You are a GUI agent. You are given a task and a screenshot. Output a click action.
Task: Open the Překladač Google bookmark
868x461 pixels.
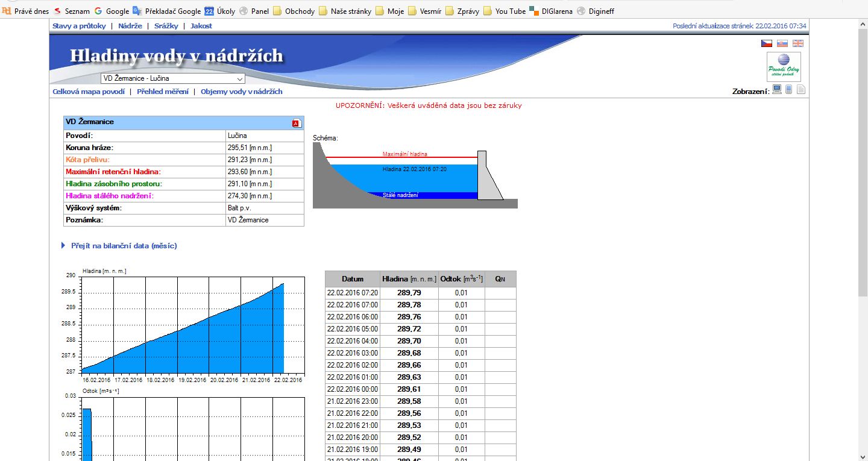167,11
